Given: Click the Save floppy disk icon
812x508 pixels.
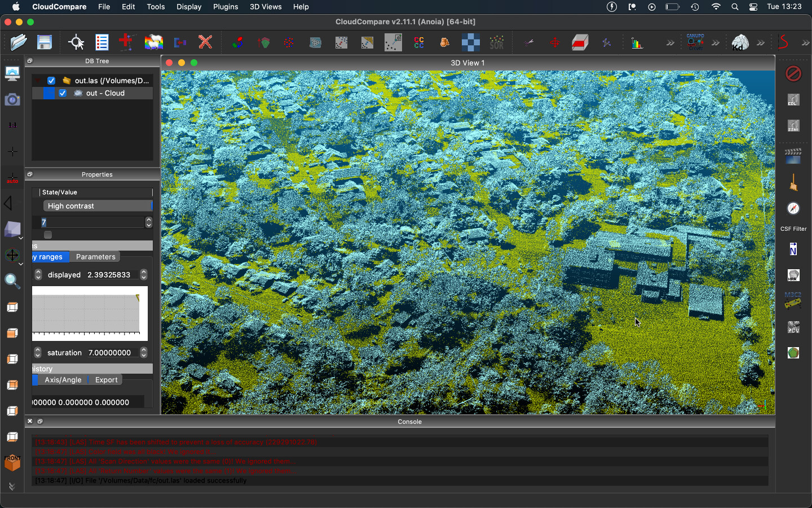Looking at the screenshot, I should point(44,42).
